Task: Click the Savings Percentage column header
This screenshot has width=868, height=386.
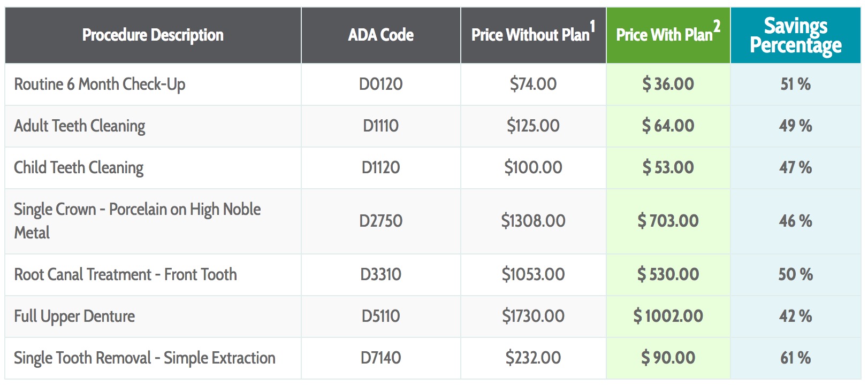Action: [x=795, y=35]
